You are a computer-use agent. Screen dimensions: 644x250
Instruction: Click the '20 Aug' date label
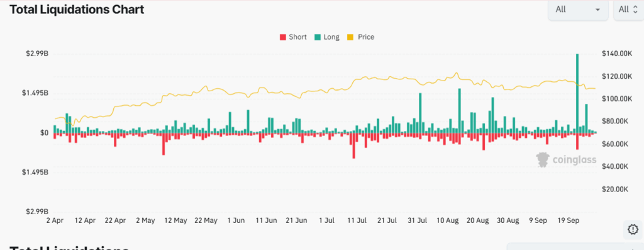pos(478,221)
